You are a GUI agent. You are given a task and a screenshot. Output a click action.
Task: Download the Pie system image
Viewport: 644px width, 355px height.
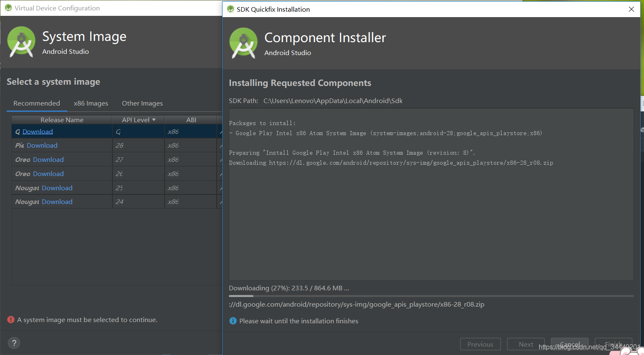[42, 145]
